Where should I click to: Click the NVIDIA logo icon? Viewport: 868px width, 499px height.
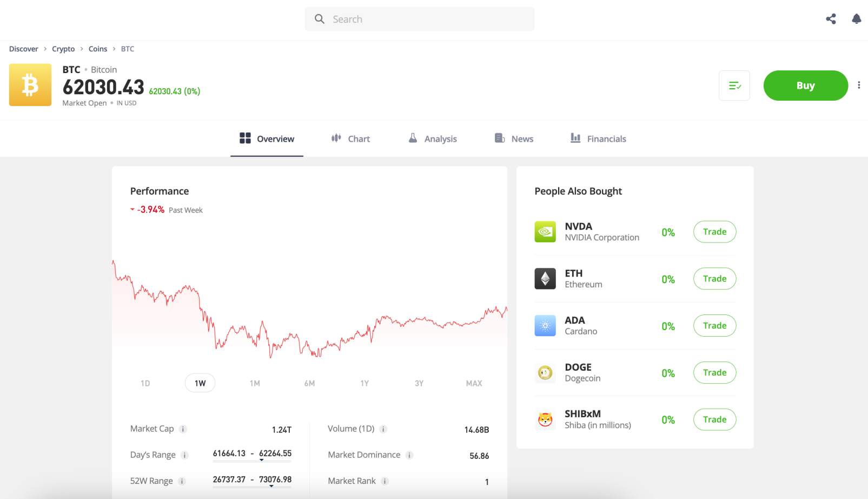pos(545,232)
